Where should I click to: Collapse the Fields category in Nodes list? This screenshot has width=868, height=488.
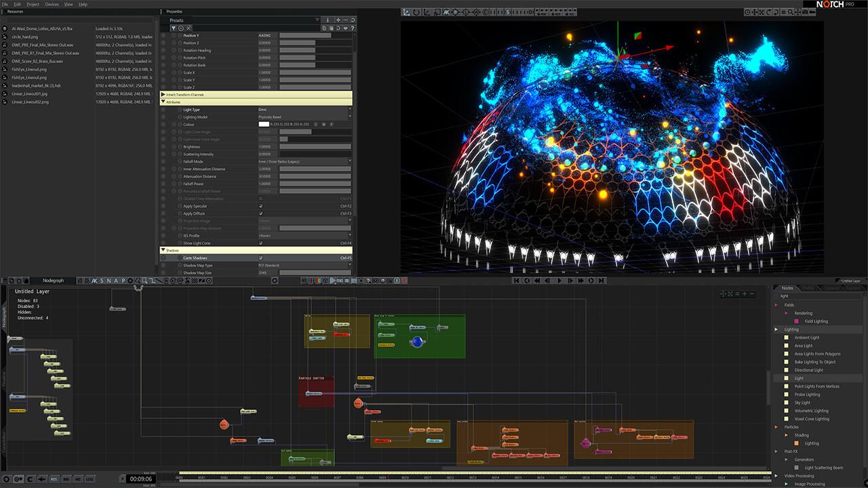click(777, 305)
